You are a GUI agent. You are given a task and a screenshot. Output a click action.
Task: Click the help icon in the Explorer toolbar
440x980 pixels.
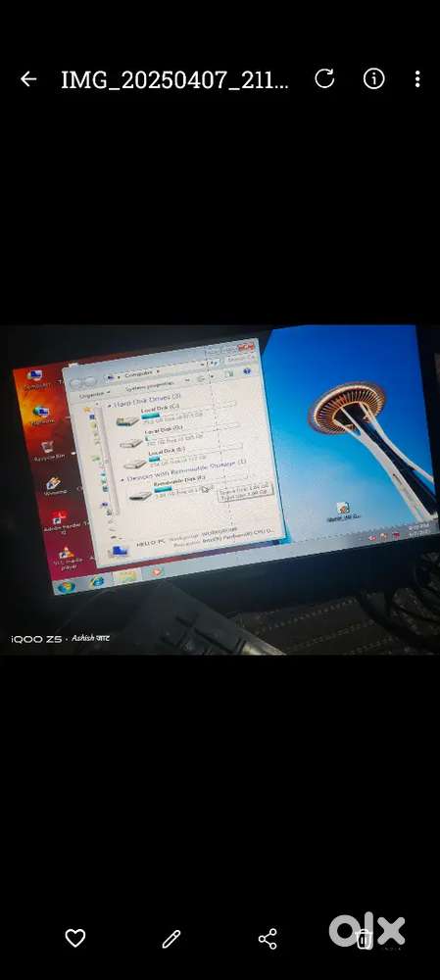[247, 371]
